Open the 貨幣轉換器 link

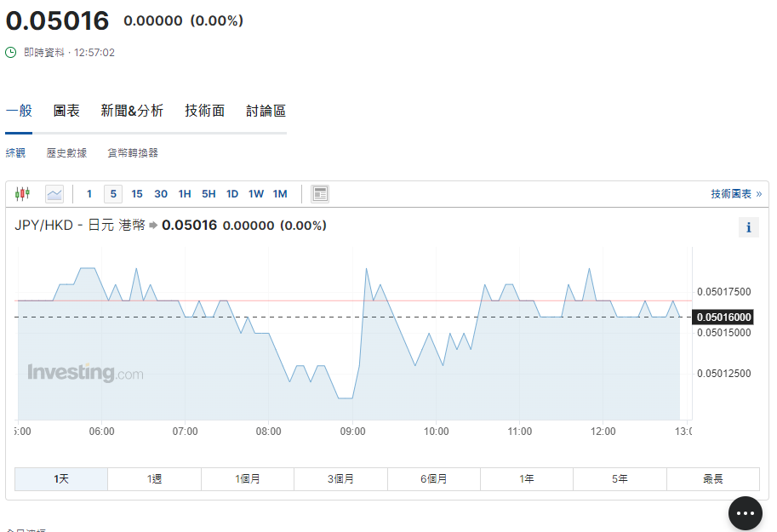point(133,153)
